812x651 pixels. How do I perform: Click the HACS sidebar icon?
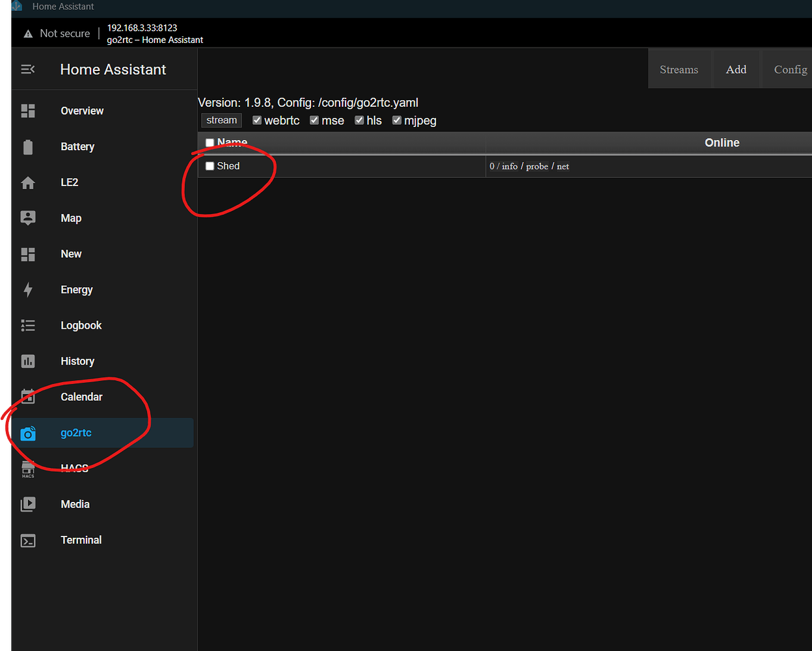point(28,468)
